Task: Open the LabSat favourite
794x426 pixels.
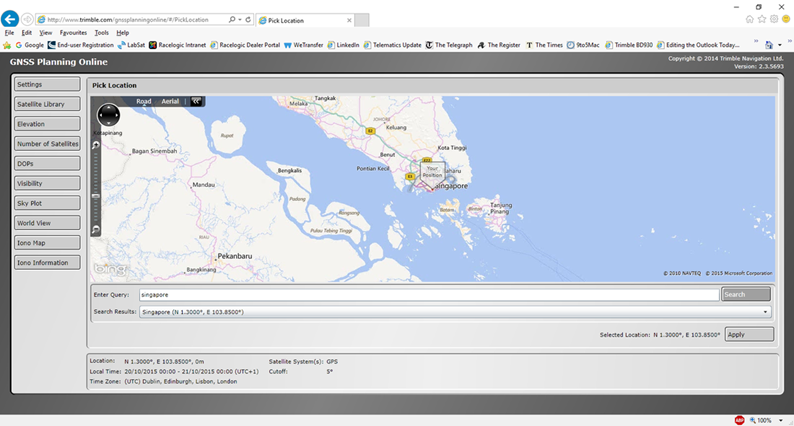Action: point(131,45)
